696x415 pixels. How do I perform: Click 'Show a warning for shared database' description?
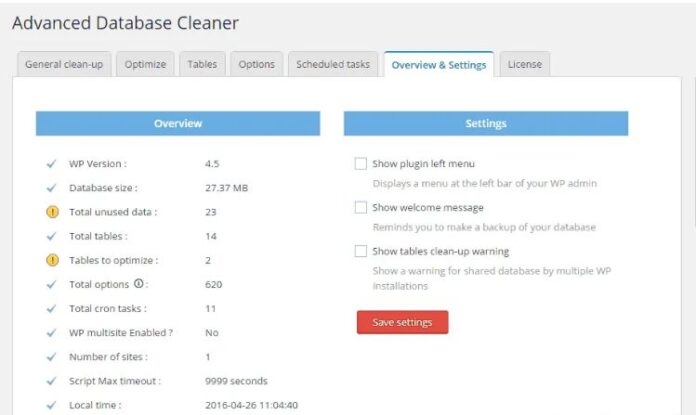[492, 278]
